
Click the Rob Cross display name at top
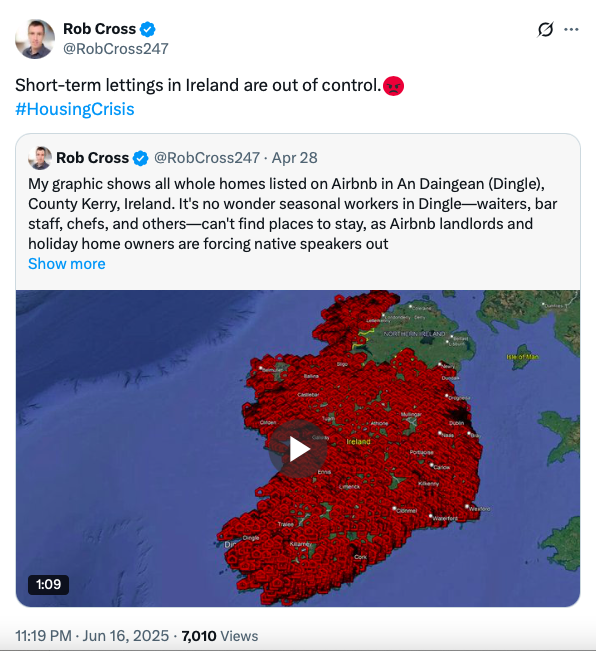(x=100, y=29)
